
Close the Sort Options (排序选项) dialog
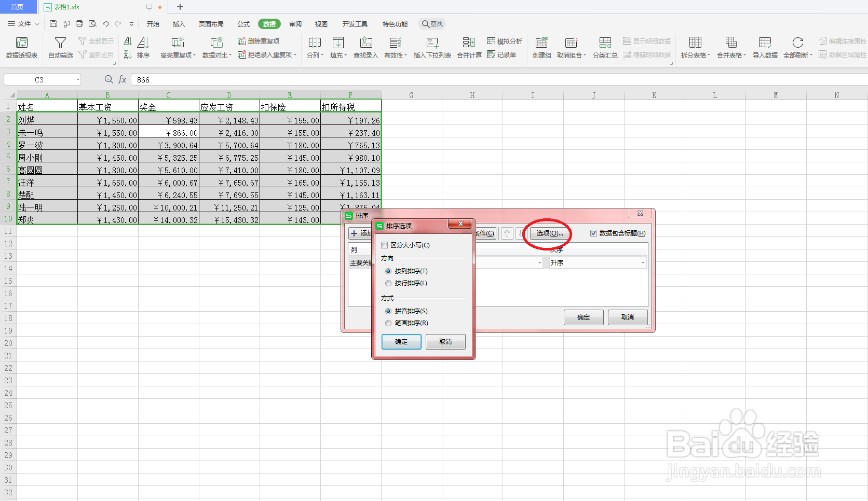(x=460, y=224)
